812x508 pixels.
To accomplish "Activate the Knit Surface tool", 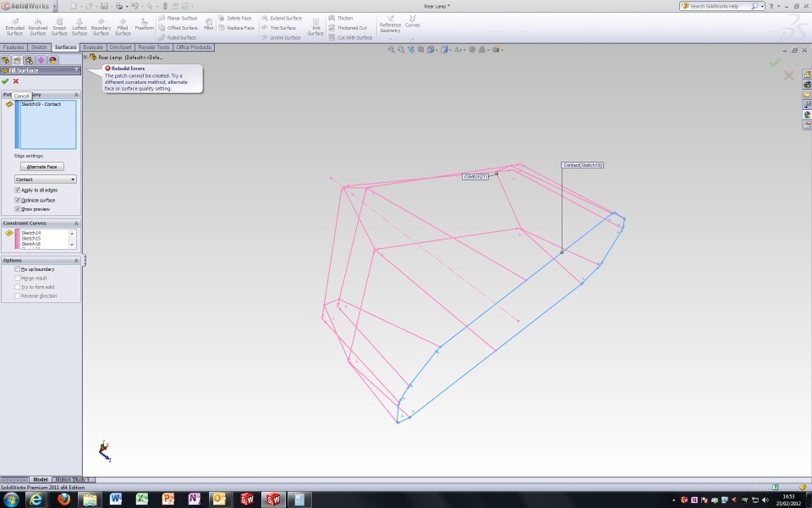I will 315,25.
